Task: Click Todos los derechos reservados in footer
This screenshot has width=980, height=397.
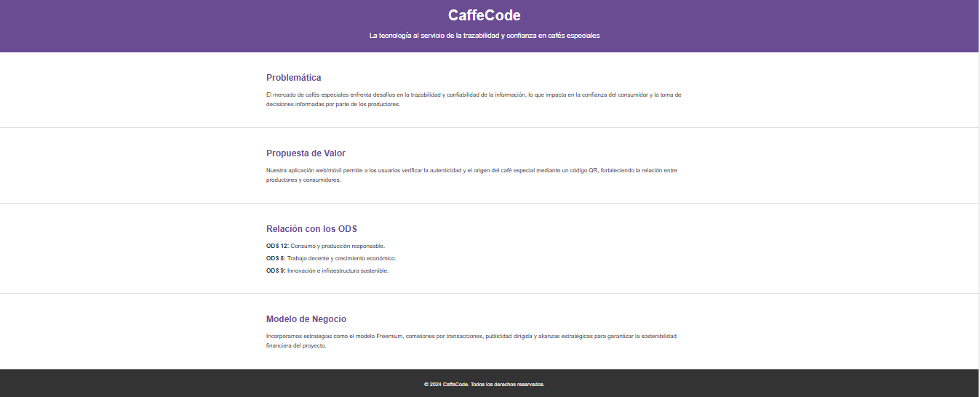Action: [x=507, y=385]
